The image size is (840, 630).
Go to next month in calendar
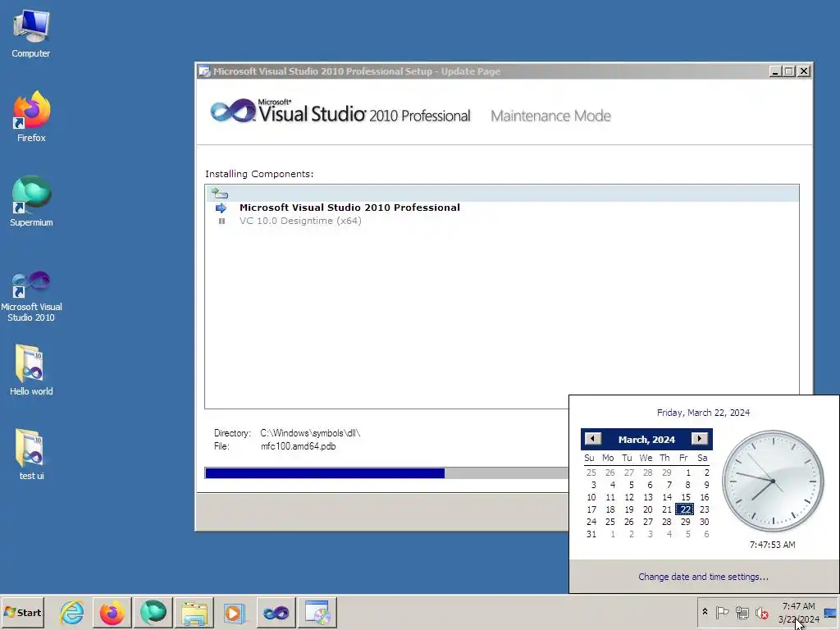699,438
